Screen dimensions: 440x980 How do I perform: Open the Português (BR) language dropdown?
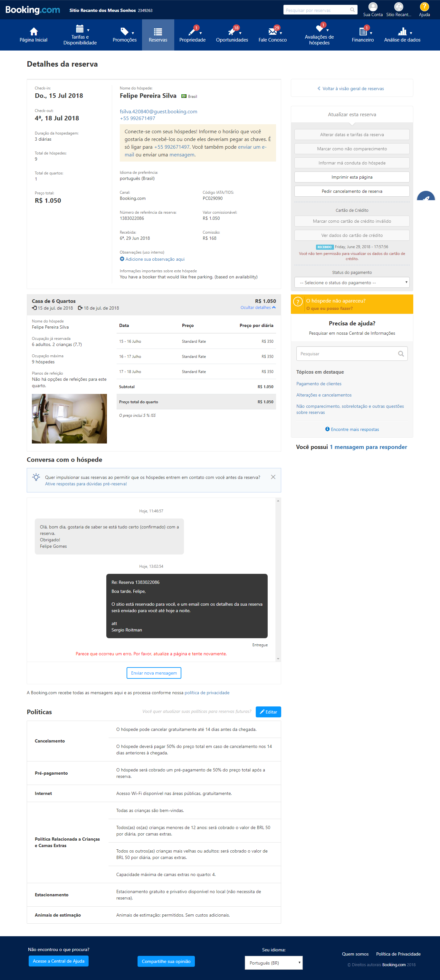tap(273, 963)
